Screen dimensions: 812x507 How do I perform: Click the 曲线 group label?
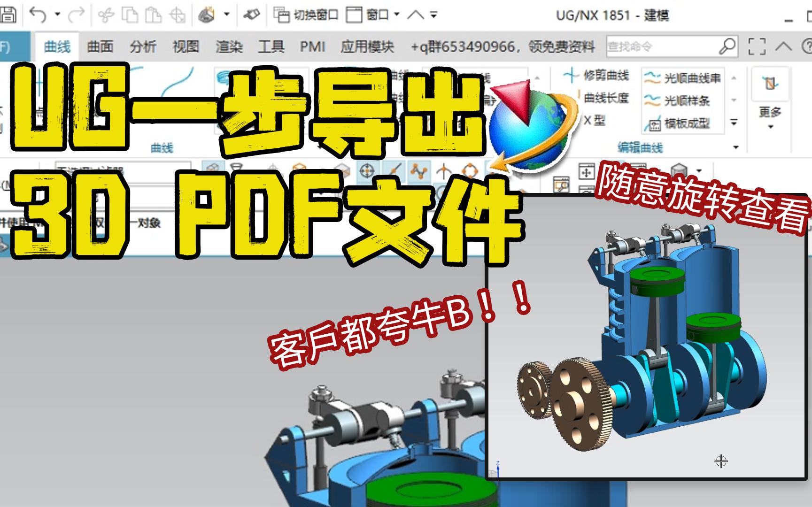(x=162, y=148)
